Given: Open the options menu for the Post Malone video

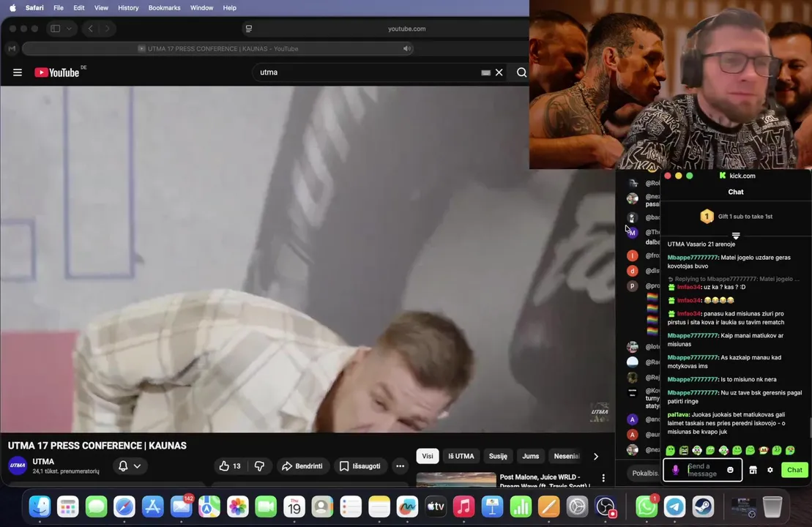Looking at the screenshot, I should click(603, 479).
